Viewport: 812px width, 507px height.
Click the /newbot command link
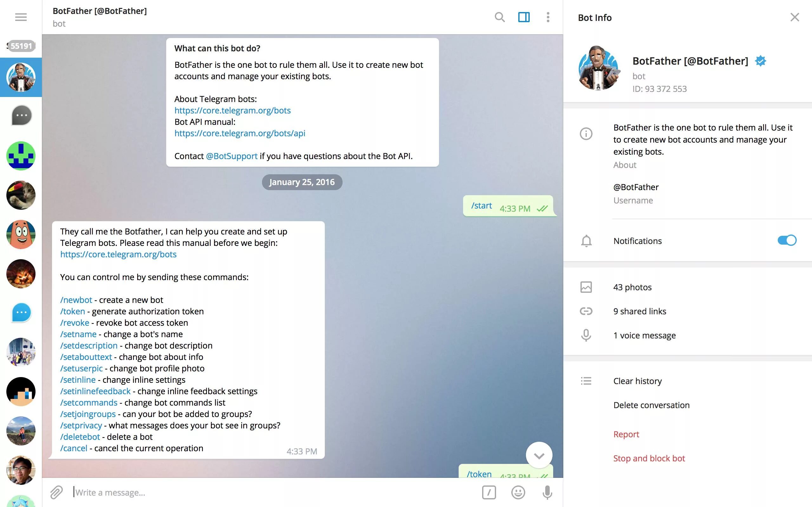[x=75, y=299]
